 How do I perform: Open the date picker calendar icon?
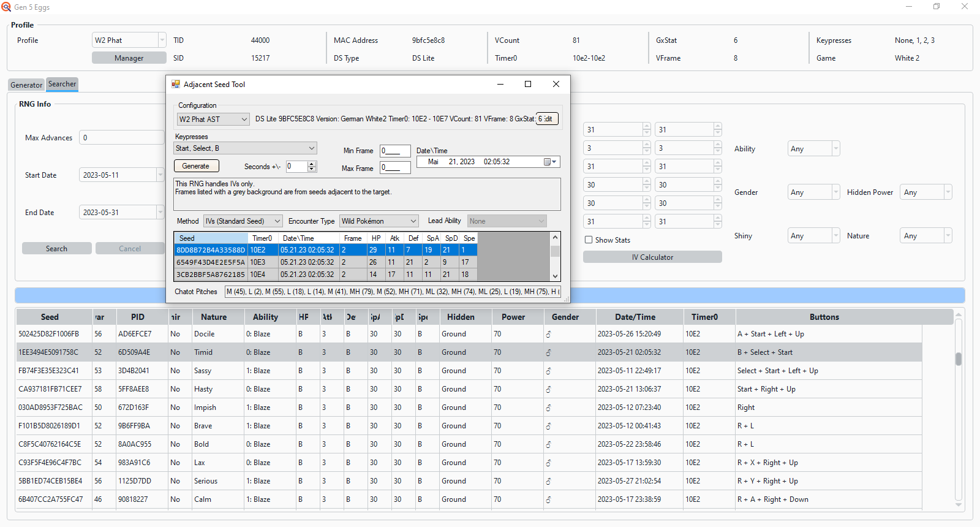[x=550, y=162]
